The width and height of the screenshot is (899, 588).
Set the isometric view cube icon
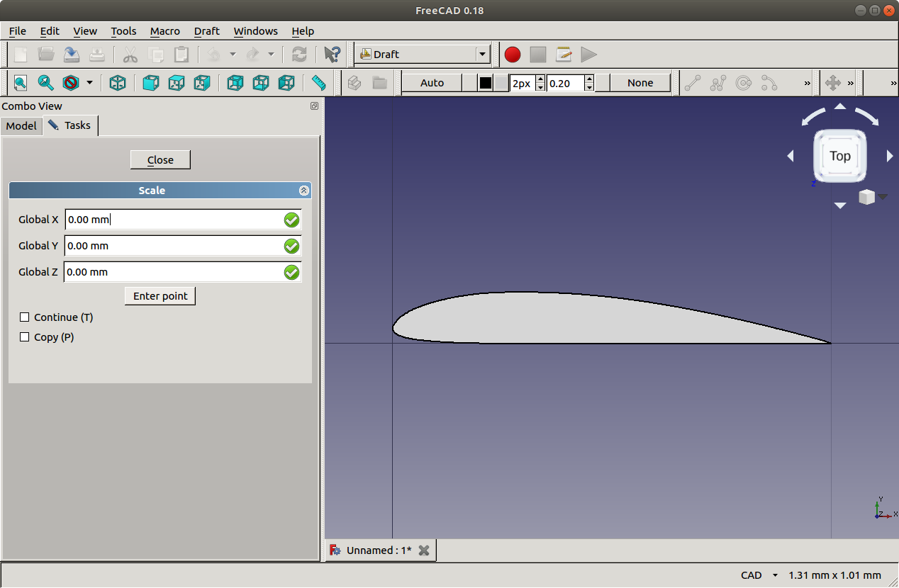[118, 83]
